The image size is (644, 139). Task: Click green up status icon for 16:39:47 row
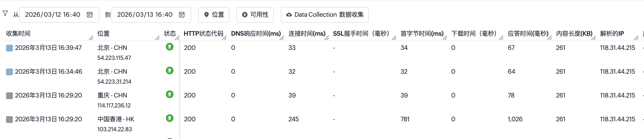(169, 47)
